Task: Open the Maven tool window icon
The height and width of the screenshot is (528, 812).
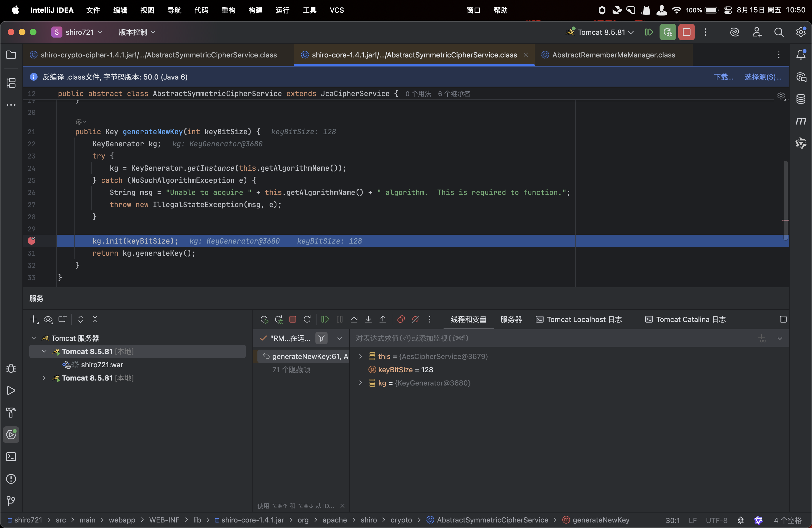Action: (801, 121)
